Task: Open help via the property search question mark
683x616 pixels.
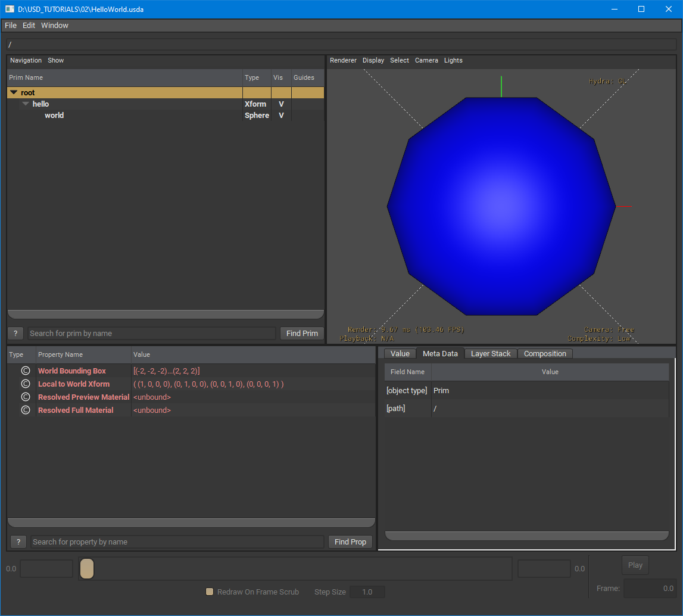Action: pos(18,542)
